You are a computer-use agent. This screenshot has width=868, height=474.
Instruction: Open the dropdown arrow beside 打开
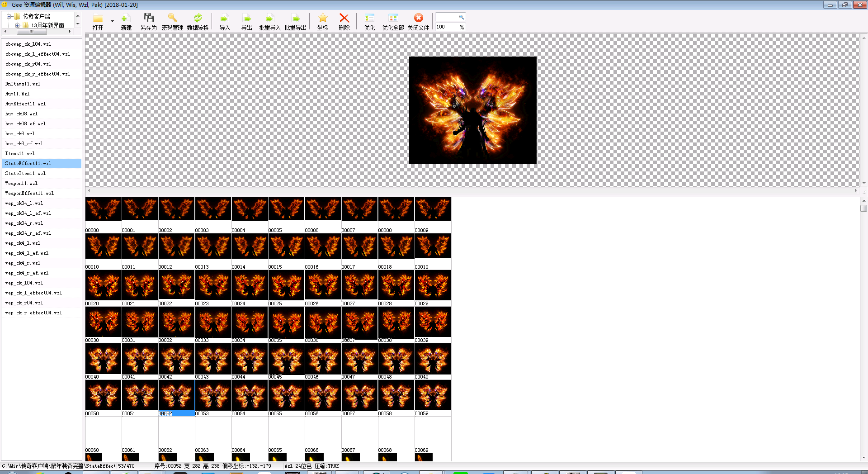[112, 21]
